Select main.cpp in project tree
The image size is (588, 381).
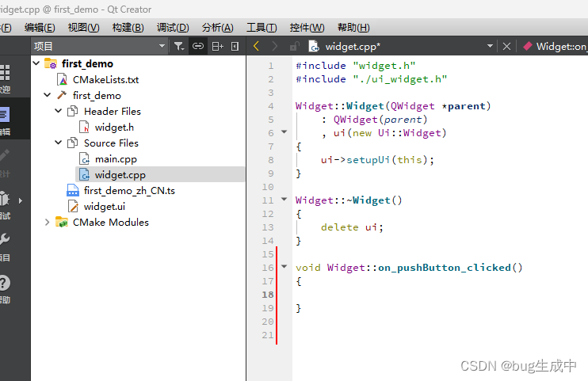coord(116,159)
